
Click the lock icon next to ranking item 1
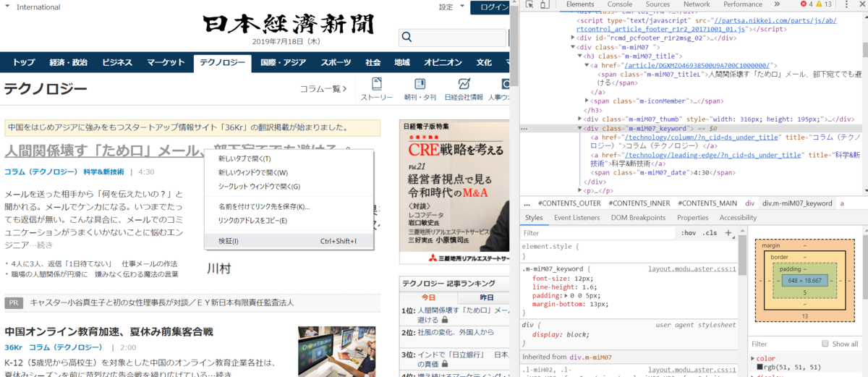coord(444,319)
